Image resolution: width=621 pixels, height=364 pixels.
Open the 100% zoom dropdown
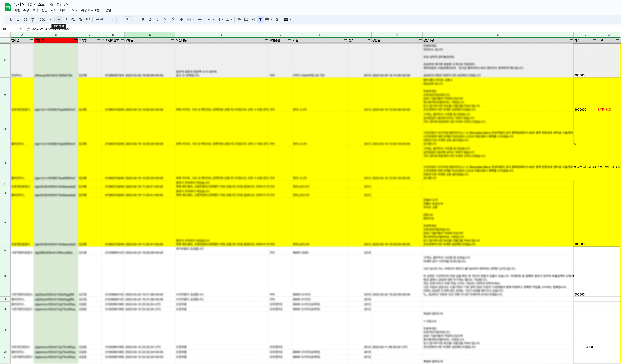pyautogui.click(x=45, y=19)
